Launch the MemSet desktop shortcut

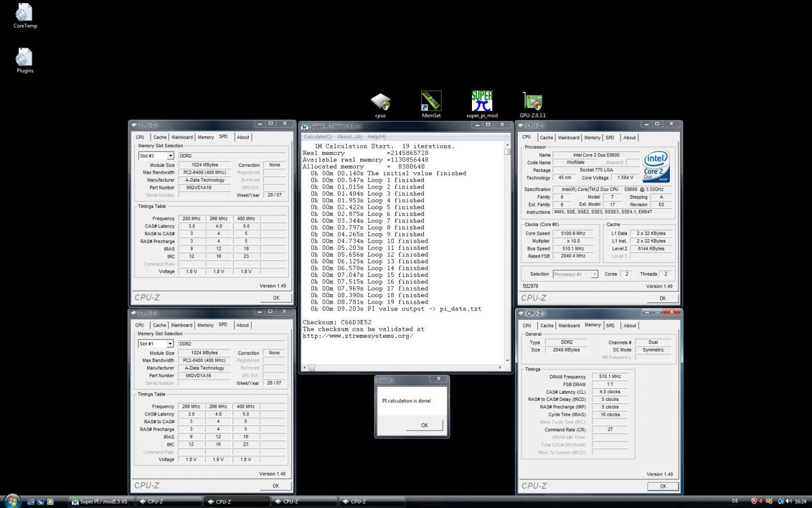431,104
